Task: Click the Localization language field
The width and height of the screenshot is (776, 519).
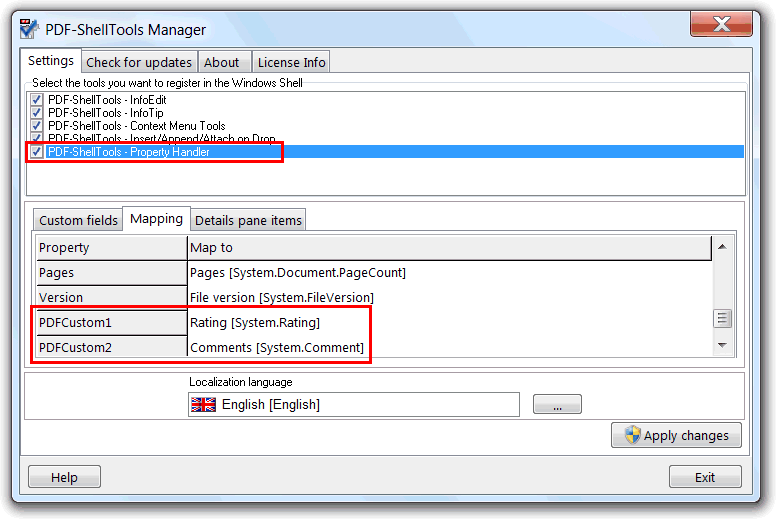Action: coord(354,405)
